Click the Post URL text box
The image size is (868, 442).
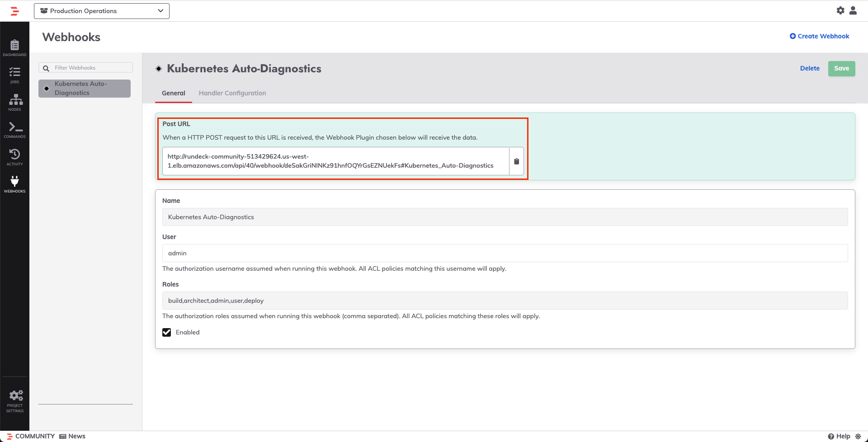[x=336, y=161]
